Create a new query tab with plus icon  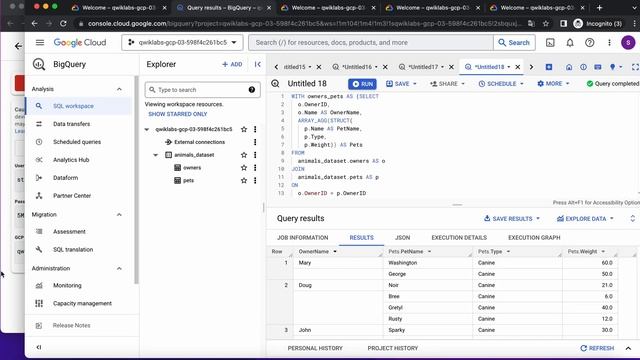point(549,67)
